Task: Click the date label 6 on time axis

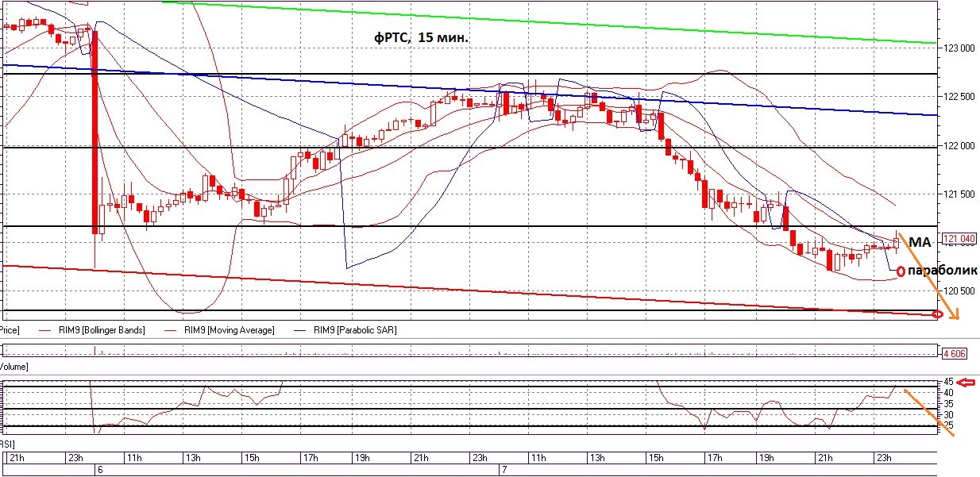Action: tap(99, 470)
